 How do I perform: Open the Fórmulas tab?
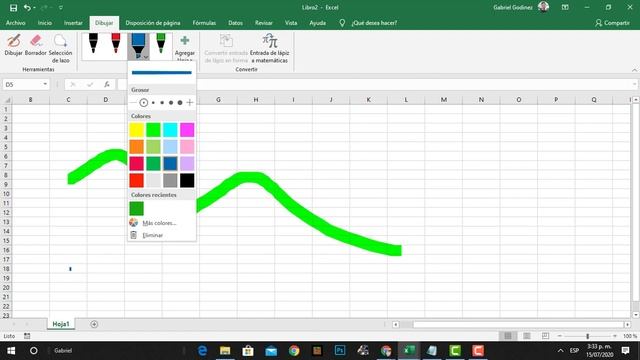coord(204,23)
